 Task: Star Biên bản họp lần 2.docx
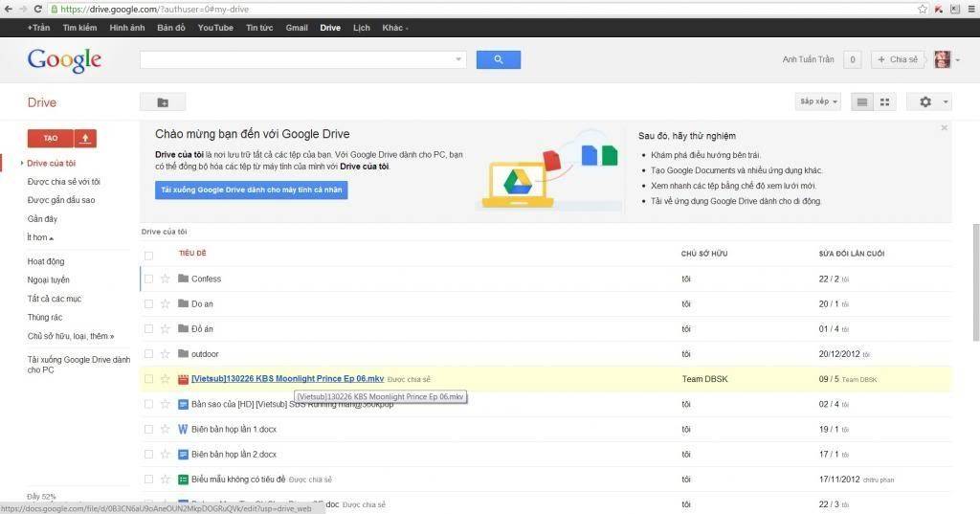(165, 454)
